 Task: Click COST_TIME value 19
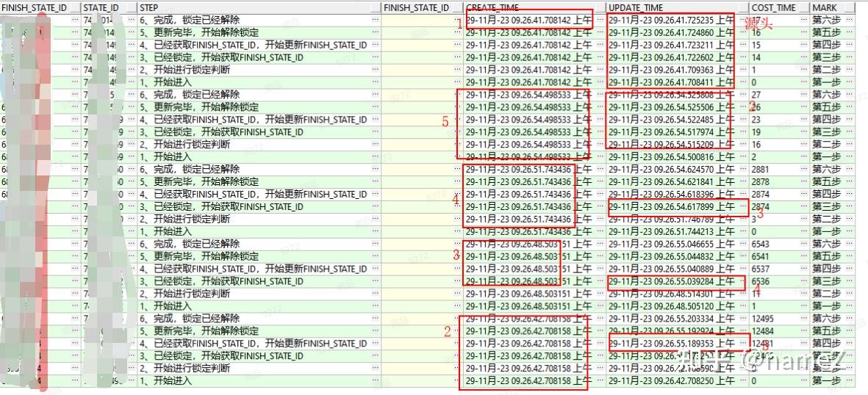[x=757, y=132]
